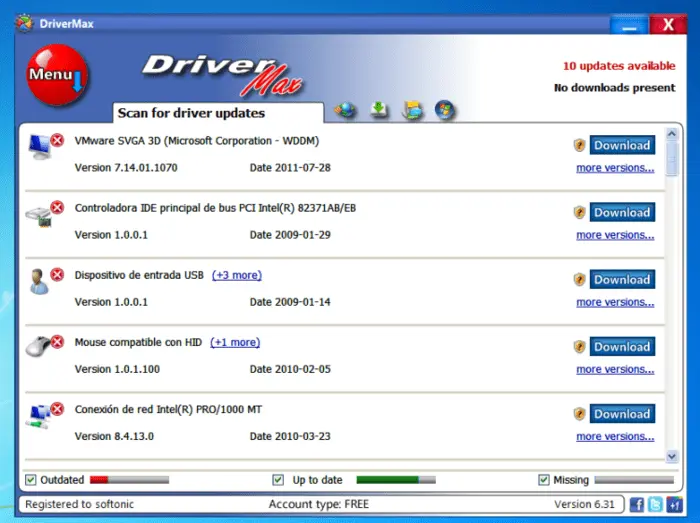700x523 pixels.
Task: Click the Account type: FREE status
Action: [x=319, y=504]
